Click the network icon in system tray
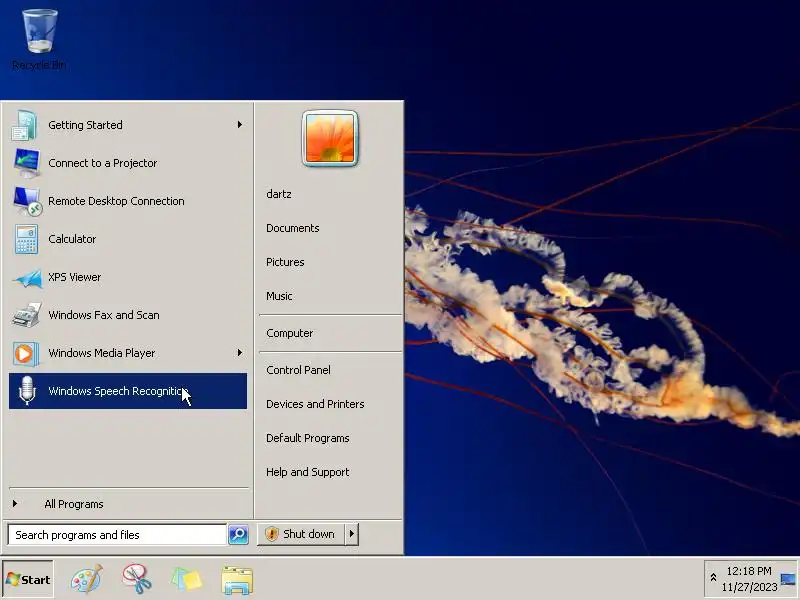This screenshot has width=800, height=600. click(788, 580)
